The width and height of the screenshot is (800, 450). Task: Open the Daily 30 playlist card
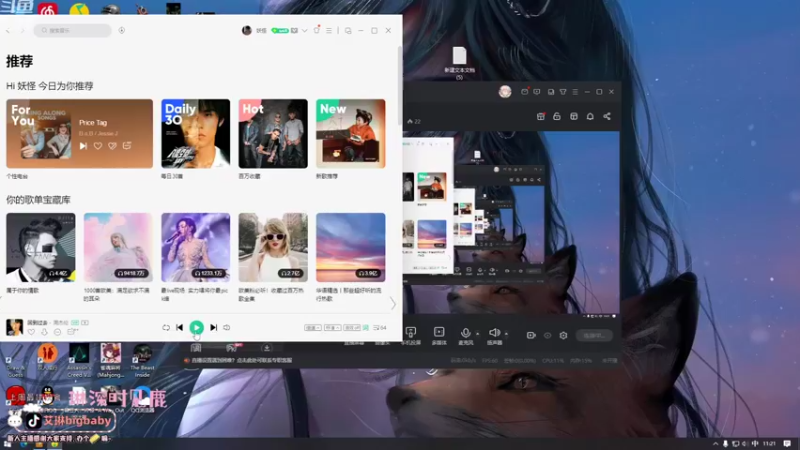(195, 134)
